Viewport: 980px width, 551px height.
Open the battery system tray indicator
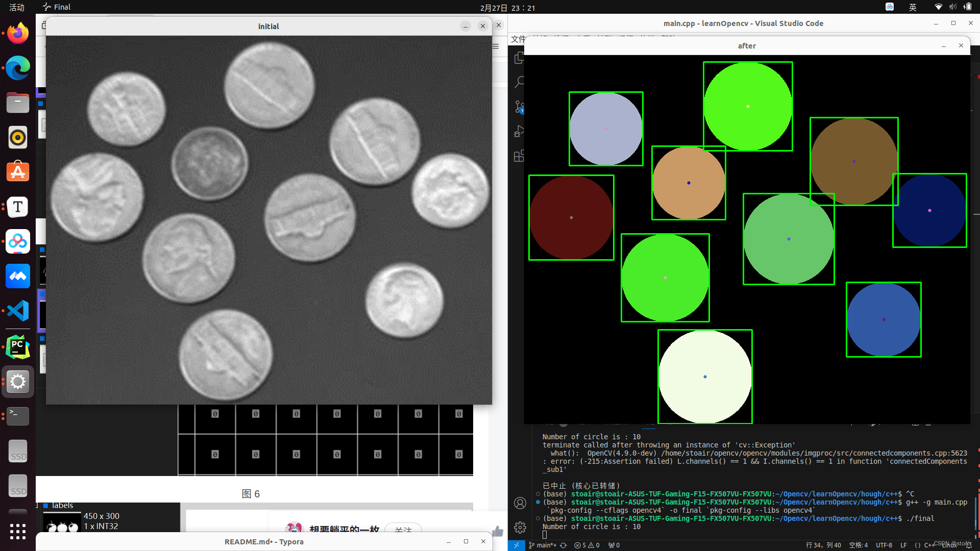(x=967, y=7)
